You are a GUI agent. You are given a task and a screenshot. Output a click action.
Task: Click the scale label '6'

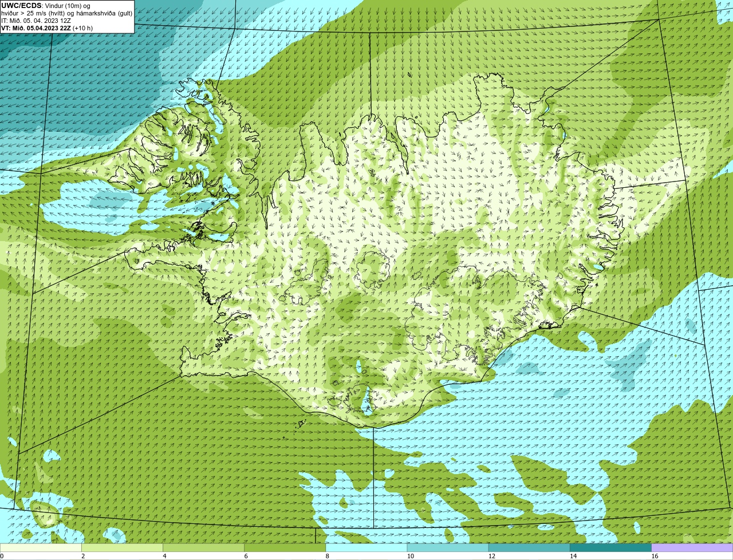(x=246, y=556)
